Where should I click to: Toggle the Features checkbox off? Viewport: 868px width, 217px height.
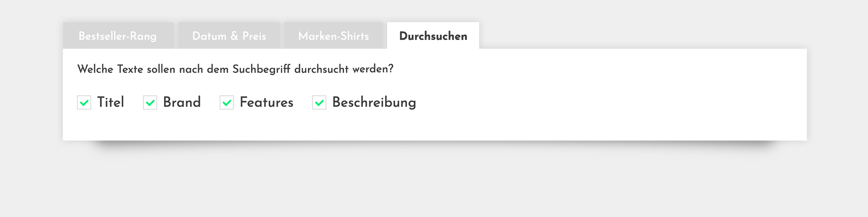pyautogui.click(x=227, y=103)
